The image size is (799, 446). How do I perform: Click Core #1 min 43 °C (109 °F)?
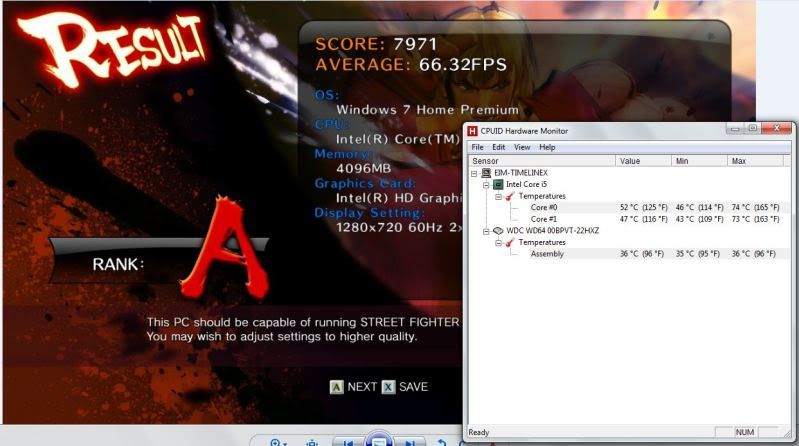699,219
